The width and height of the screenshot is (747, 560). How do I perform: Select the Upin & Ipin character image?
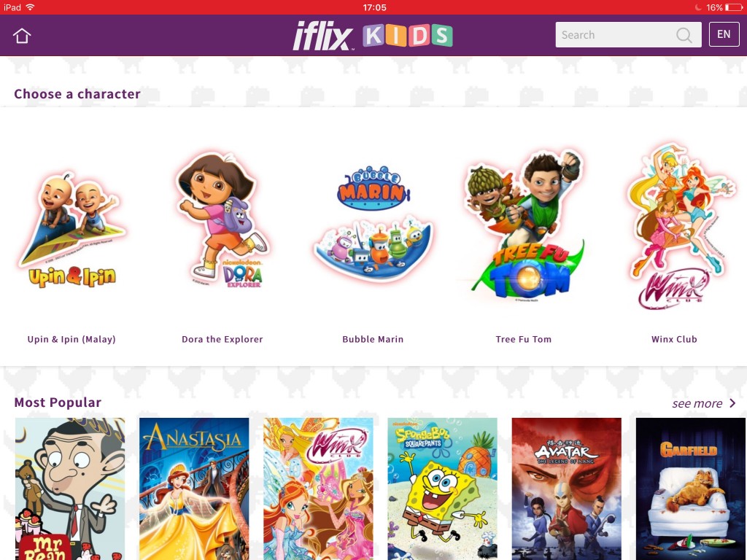point(72,230)
